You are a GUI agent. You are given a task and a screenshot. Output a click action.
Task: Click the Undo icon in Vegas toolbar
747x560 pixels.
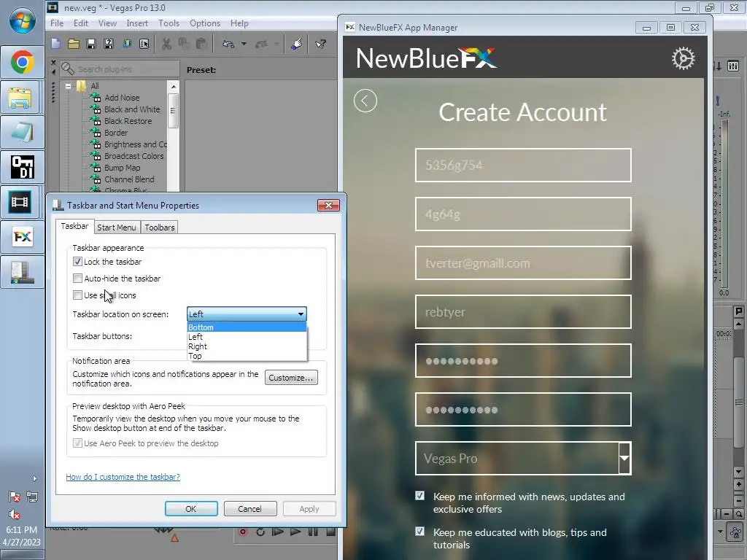(228, 44)
